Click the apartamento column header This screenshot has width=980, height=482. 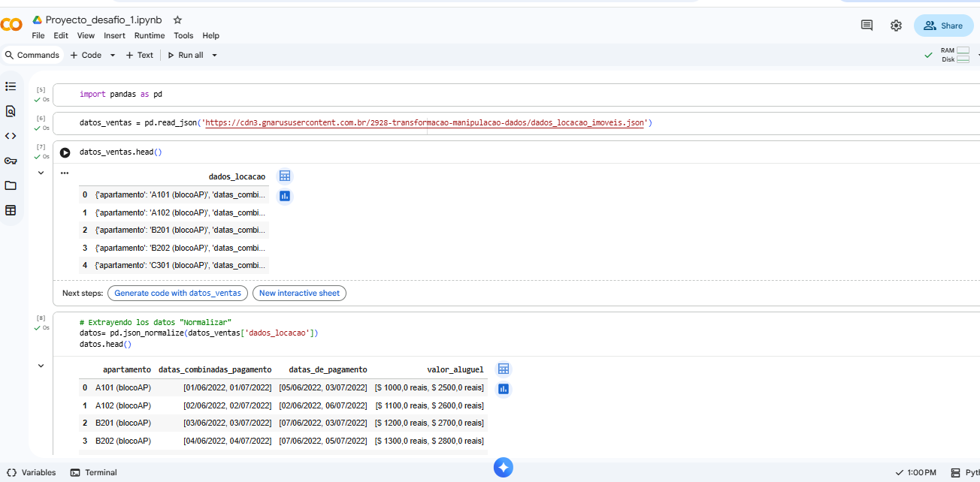point(127,369)
